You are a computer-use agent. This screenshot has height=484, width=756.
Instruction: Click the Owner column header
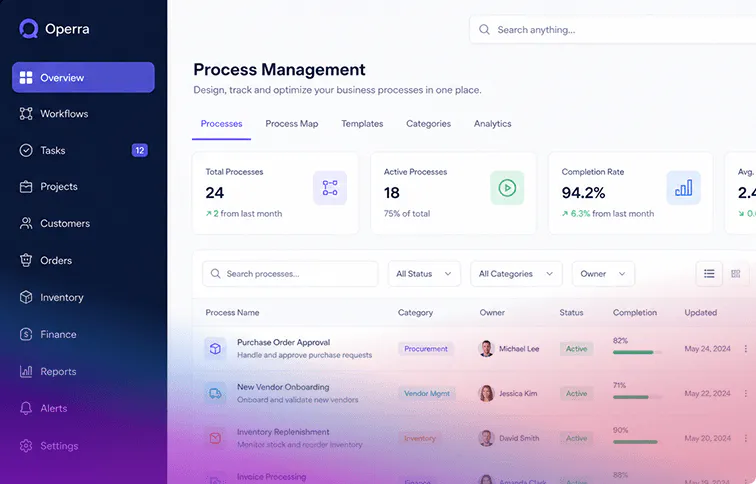(x=492, y=312)
